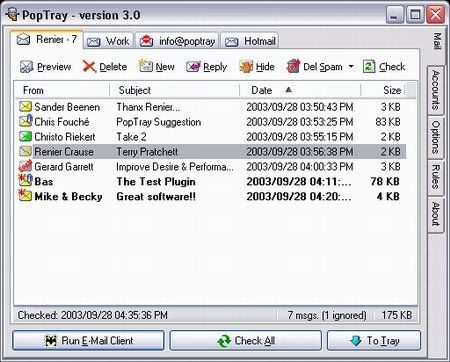Select the Hotmail account tab
Image resolution: width=450 pixels, height=362 pixels.
tap(249, 41)
